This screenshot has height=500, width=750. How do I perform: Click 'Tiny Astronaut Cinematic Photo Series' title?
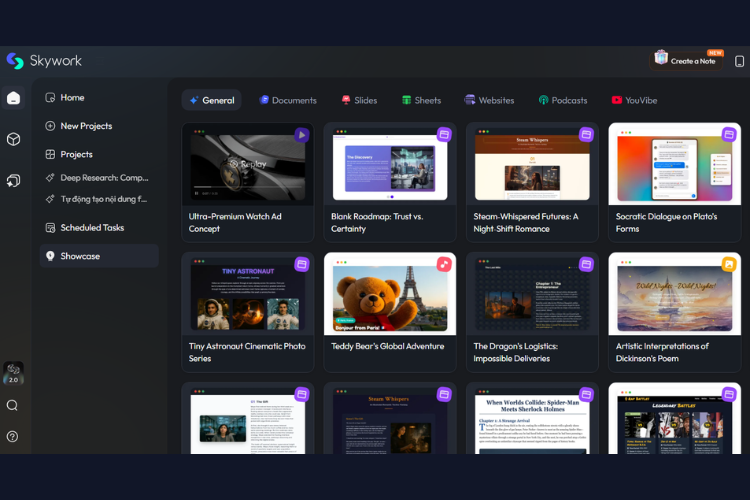[247, 352]
